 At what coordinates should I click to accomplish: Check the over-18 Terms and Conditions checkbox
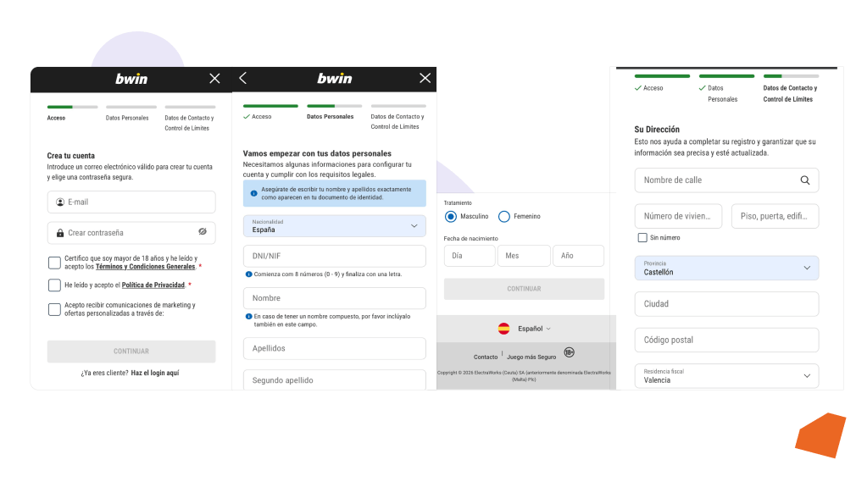coord(54,263)
